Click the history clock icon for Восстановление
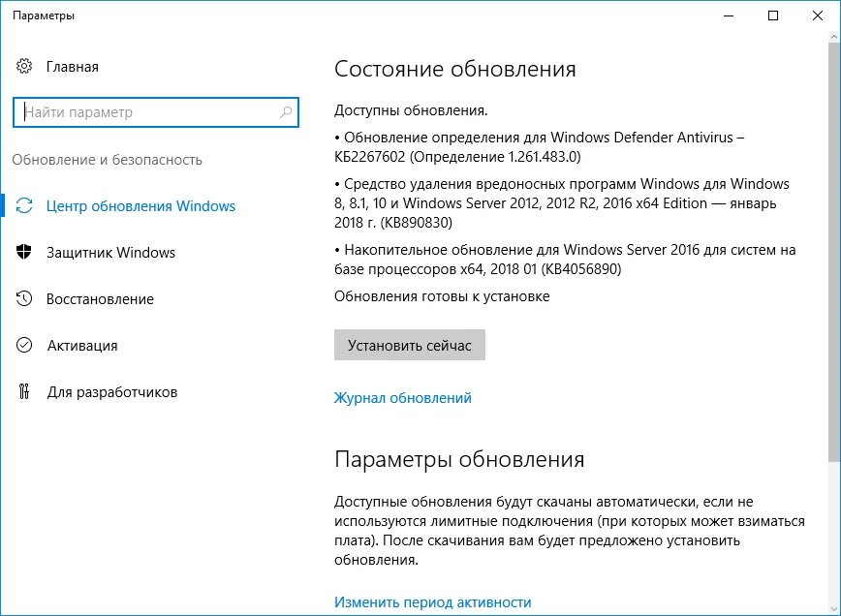This screenshot has width=841, height=616. [x=24, y=298]
